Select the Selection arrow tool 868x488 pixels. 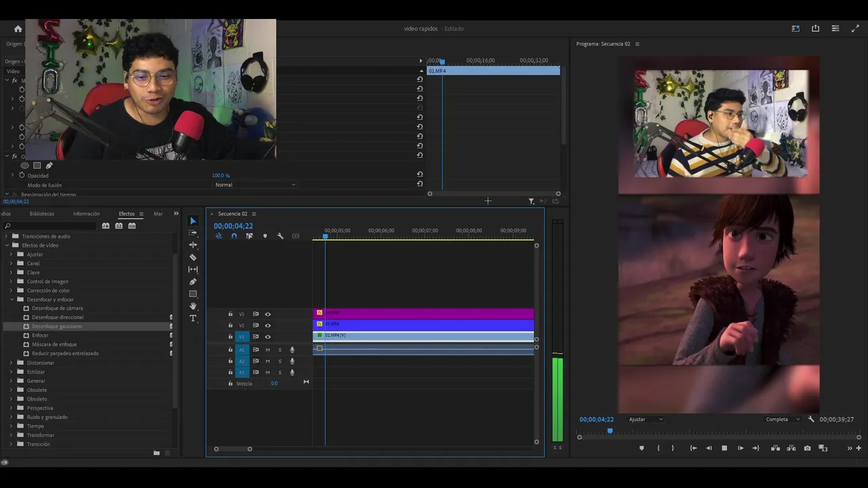pos(193,221)
